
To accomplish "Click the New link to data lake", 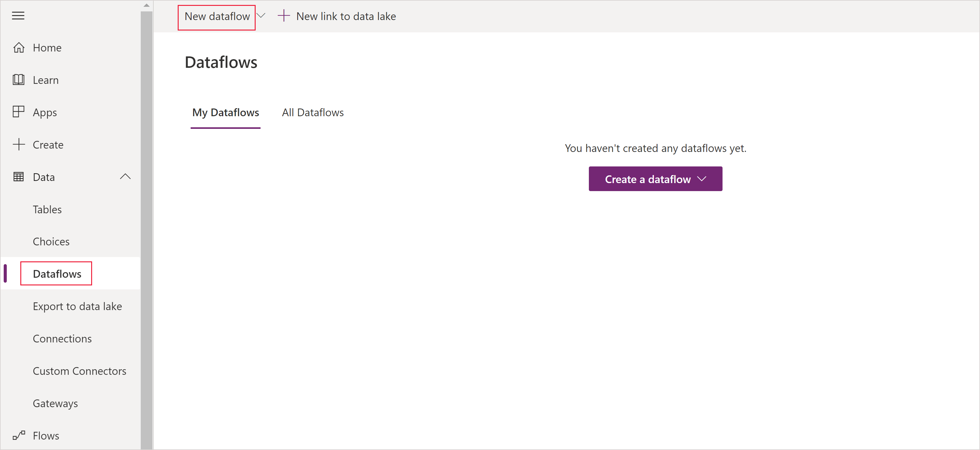I will click(347, 16).
